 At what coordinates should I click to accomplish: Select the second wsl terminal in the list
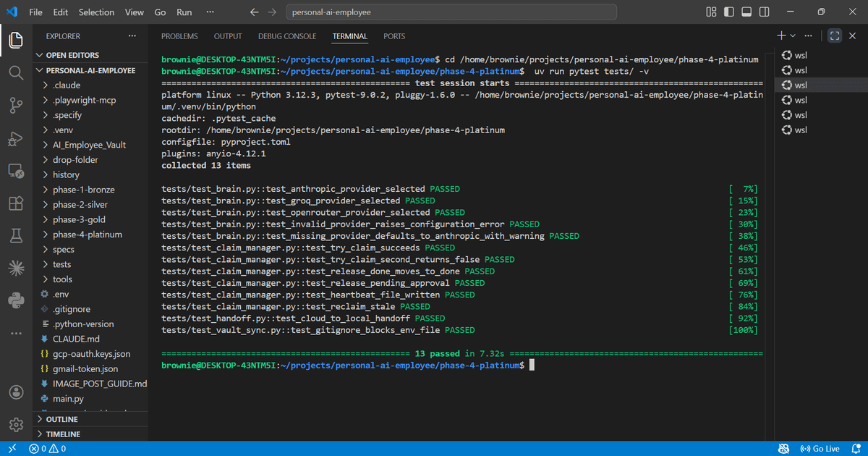click(803, 69)
